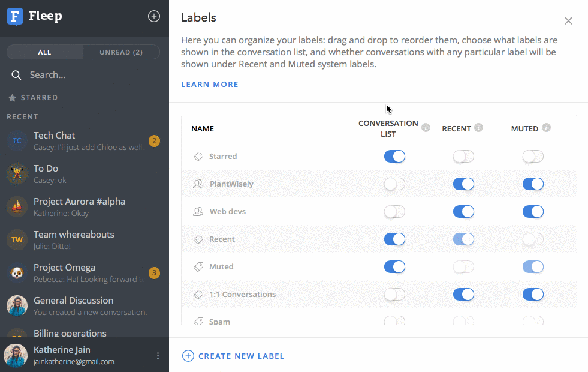588x372 pixels.
Task: Close the Labels panel
Action: (568, 20)
